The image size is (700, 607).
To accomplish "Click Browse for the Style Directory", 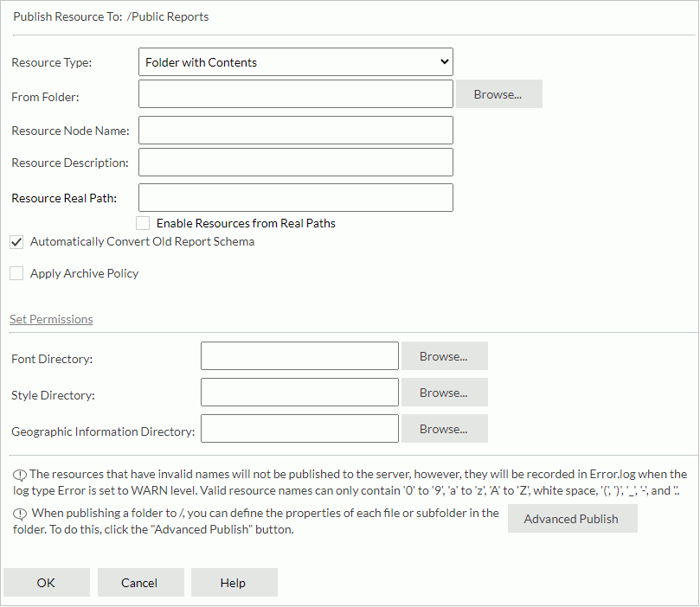I will click(444, 392).
